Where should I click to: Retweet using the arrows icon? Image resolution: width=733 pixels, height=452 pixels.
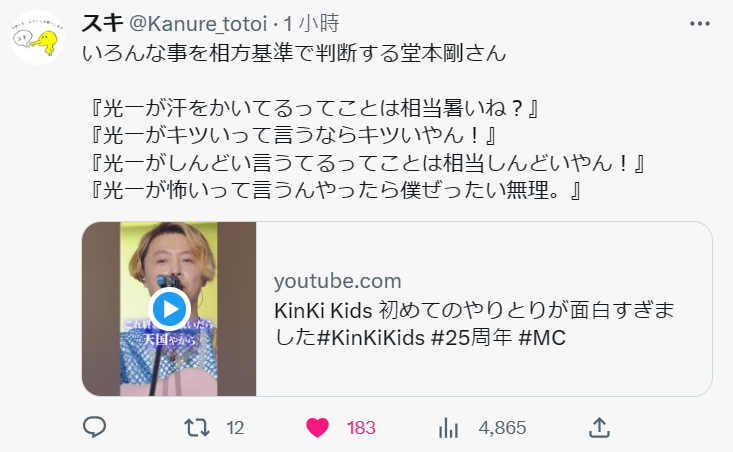196,427
